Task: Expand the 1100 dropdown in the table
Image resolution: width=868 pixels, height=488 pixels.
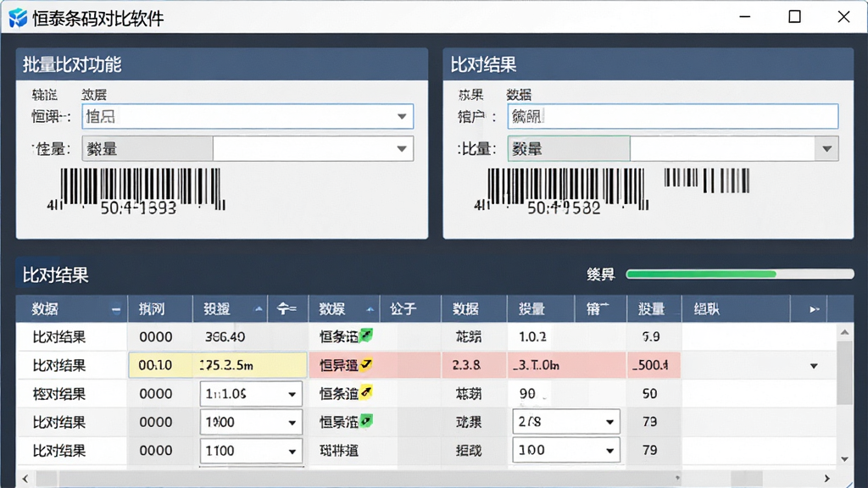Action: 292,452
